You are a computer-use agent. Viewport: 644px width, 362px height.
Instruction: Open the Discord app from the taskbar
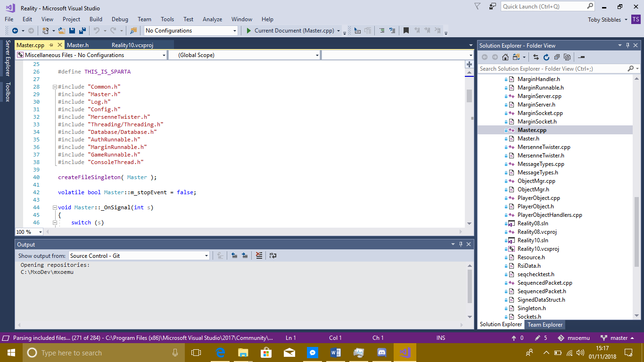(x=381, y=353)
